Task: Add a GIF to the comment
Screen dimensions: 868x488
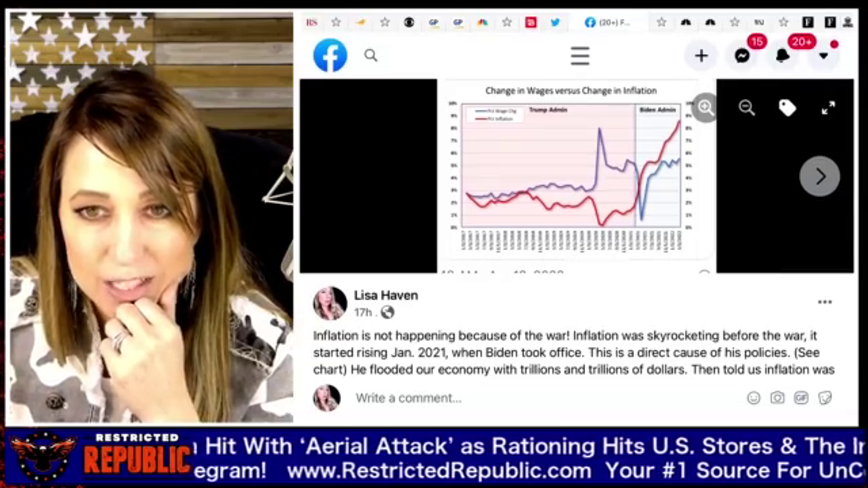Action: 801,398
